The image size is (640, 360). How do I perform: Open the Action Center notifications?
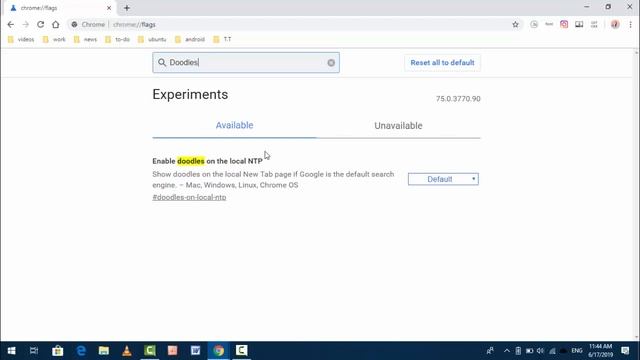(x=625, y=351)
